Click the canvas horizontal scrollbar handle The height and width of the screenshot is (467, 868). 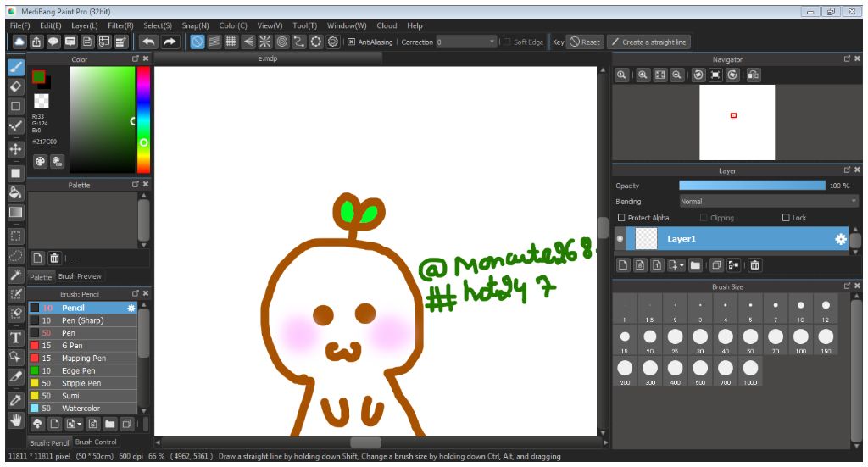[x=365, y=442]
